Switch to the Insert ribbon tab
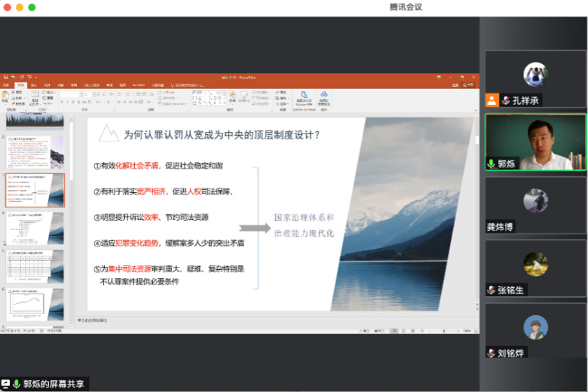The height and width of the screenshot is (392, 588). pyautogui.click(x=33, y=84)
